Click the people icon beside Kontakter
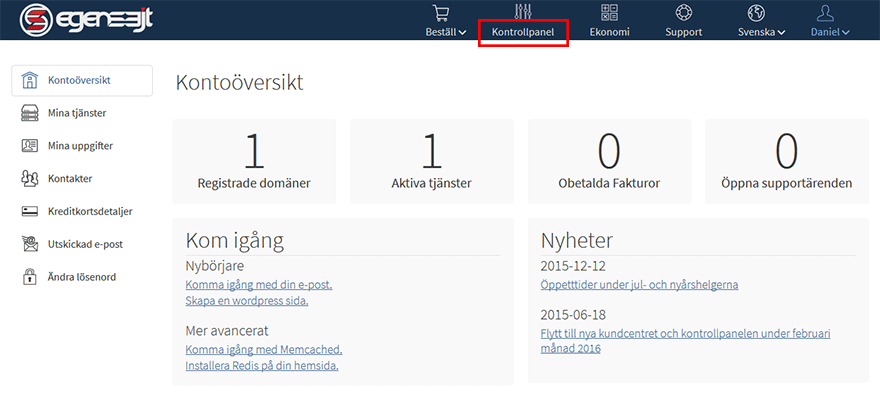 coord(29,179)
